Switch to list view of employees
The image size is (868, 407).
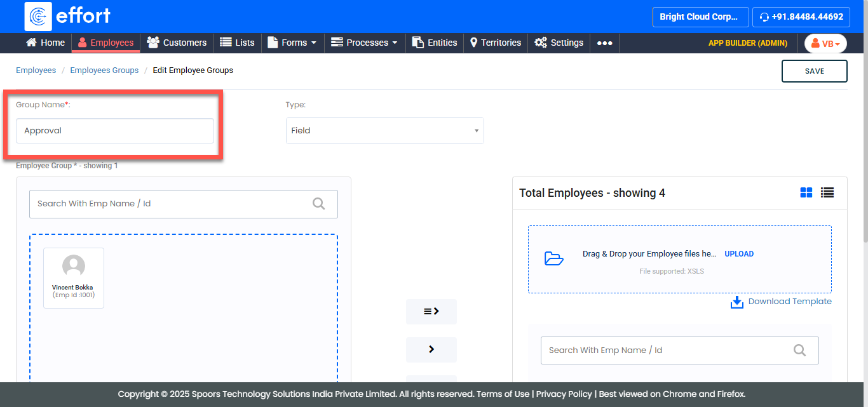pyautogui.click(x=827, y=192)
